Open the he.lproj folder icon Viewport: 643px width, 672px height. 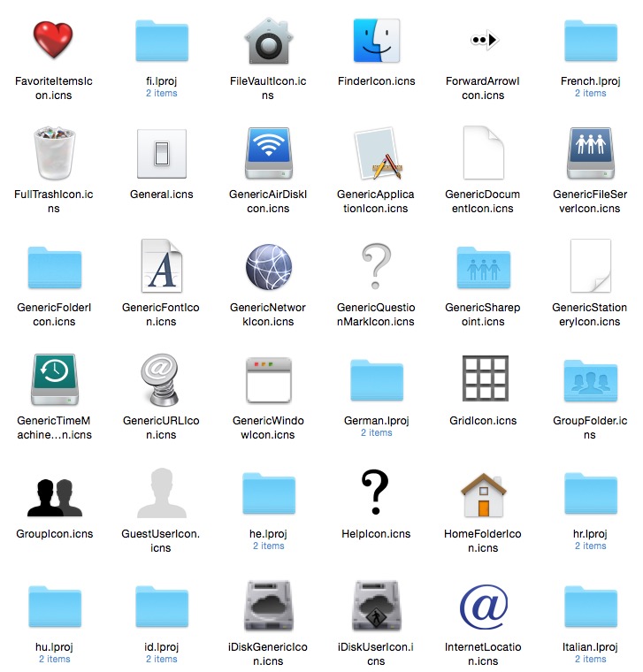coord(269,493)
